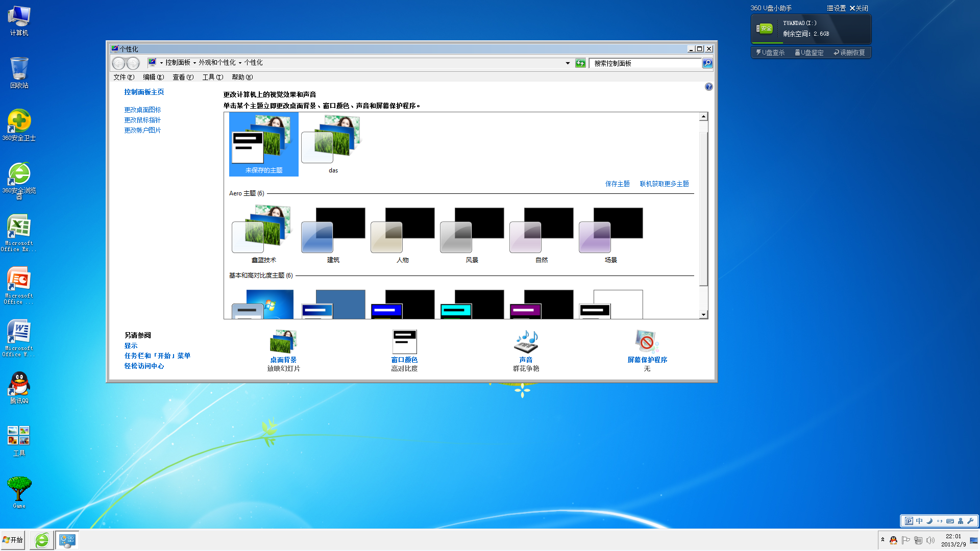Open the Game tree icon
This screenshot has width=980, height=551.
(19, 493)
